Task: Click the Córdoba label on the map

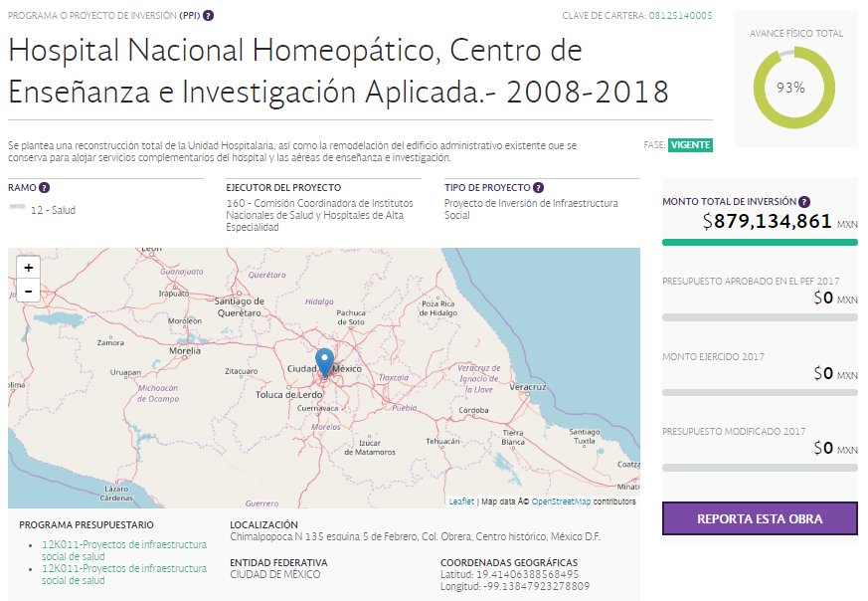Action: (474, 410)
